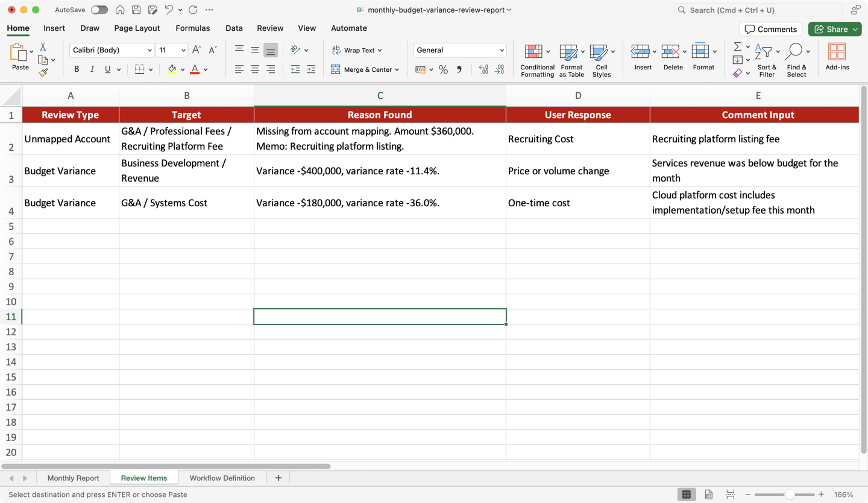This screenshot has width=868, height=503.
Task: Apply comma style number format
Action: point(459,70)
